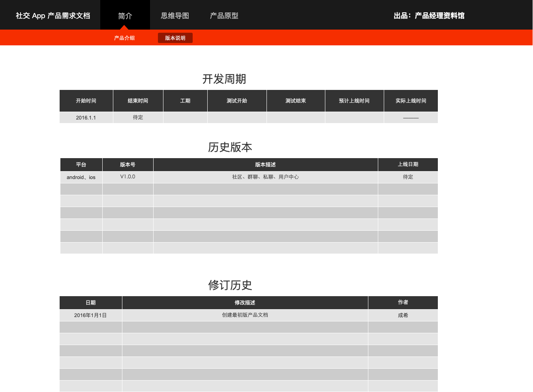Screen dimensions: 533x392
Task: Go to the 产品原型 tab
Action: point(224,16)
